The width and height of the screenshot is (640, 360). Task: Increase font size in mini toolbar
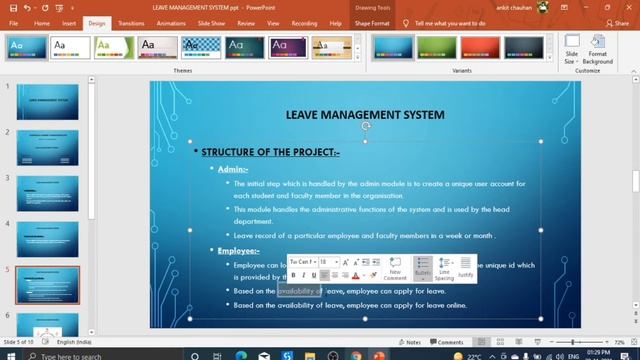[345, 262]
